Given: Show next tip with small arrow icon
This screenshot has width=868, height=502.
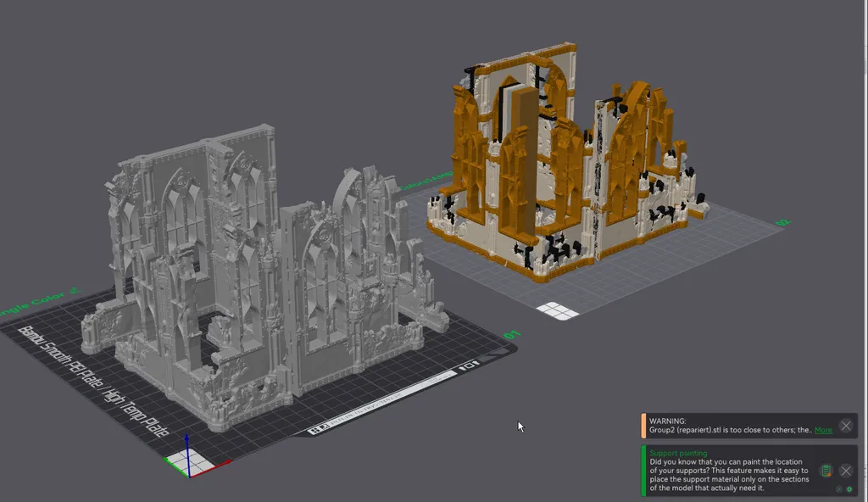Looking at the screenshot, I should click(x=838, y=489).
